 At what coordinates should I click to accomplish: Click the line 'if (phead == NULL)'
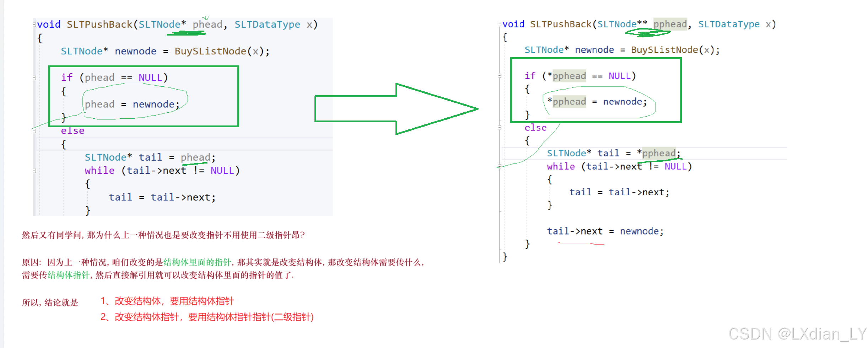(x=114, y=77)
